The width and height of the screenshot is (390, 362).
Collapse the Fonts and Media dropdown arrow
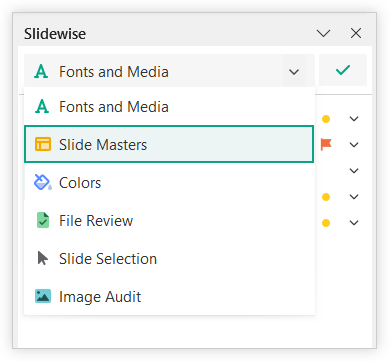point(294,72)
